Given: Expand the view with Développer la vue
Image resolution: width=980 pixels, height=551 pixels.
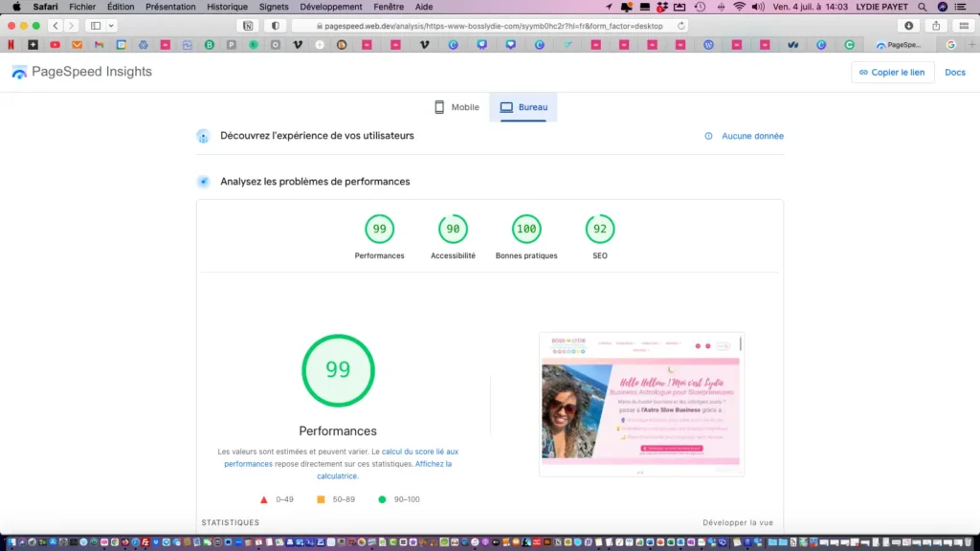Looking at the screenshot, I should pyautogui.click(x=737, y=522).
